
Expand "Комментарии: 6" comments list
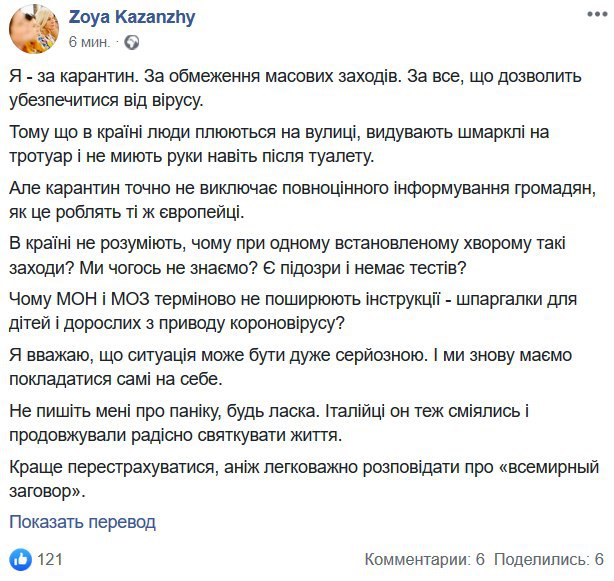pos(423,558)
